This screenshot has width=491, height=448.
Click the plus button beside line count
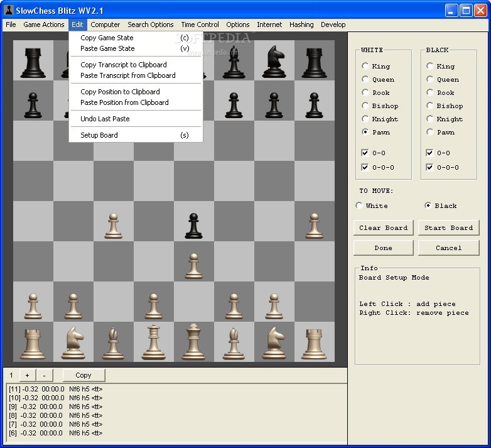[27, 375]
